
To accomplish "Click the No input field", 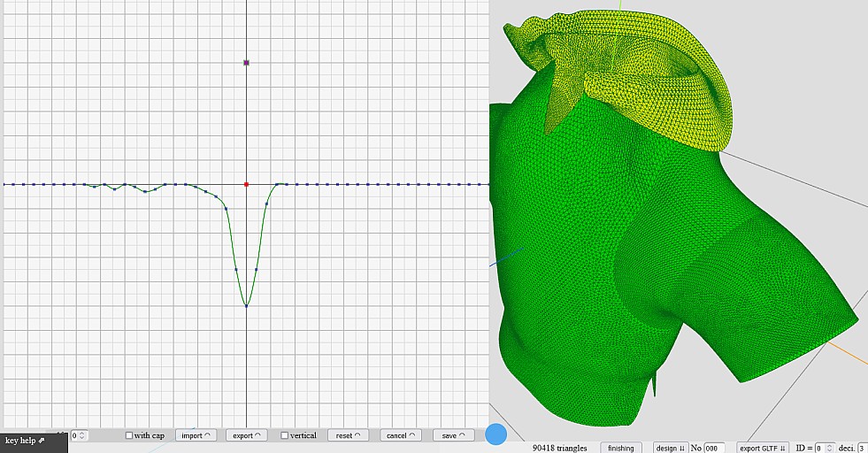I will 714,448.
